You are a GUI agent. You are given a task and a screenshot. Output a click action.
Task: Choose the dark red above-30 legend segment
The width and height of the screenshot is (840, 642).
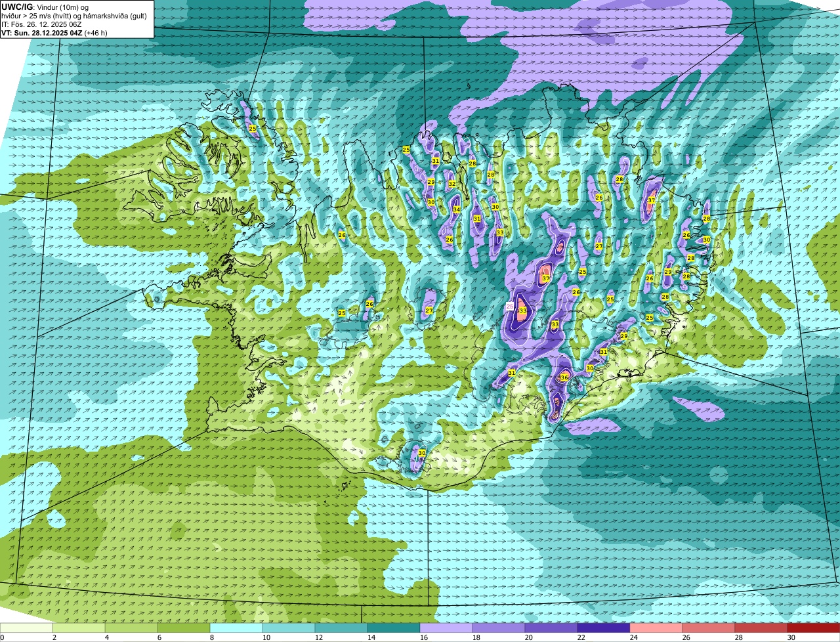814,628
